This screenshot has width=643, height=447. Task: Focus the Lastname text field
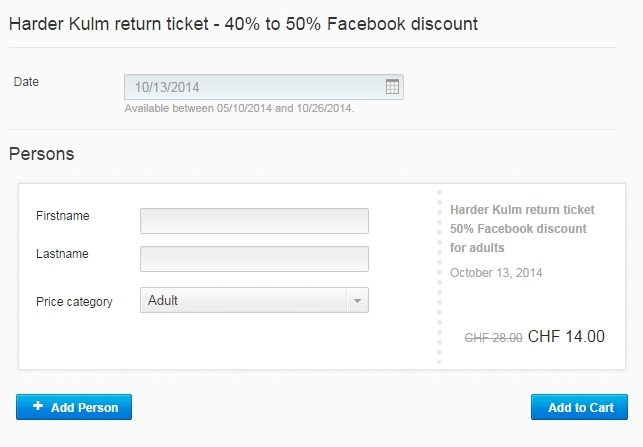(254, 259)
